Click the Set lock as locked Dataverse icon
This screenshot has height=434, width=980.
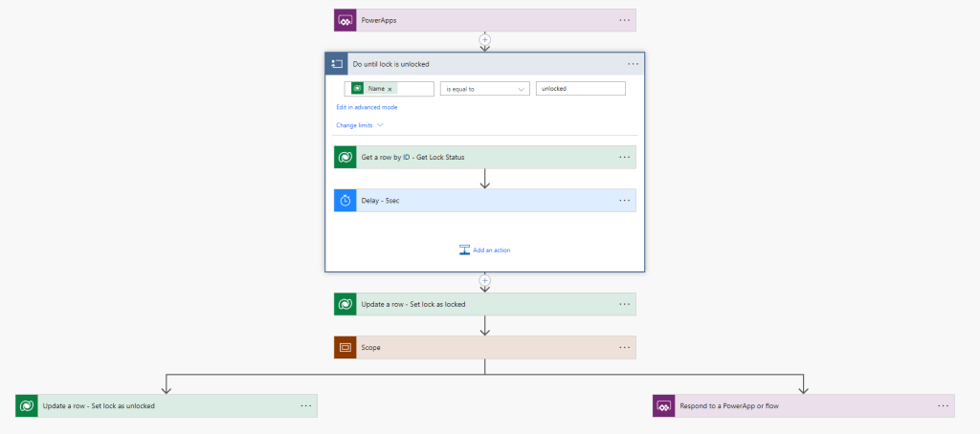click(x=345, y=304)
